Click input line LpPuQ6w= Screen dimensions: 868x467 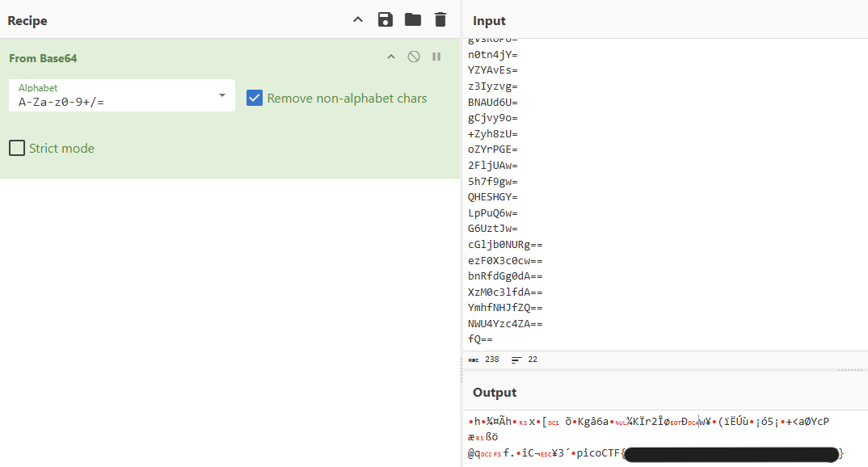pyautogui.click(x=493, y=213)
